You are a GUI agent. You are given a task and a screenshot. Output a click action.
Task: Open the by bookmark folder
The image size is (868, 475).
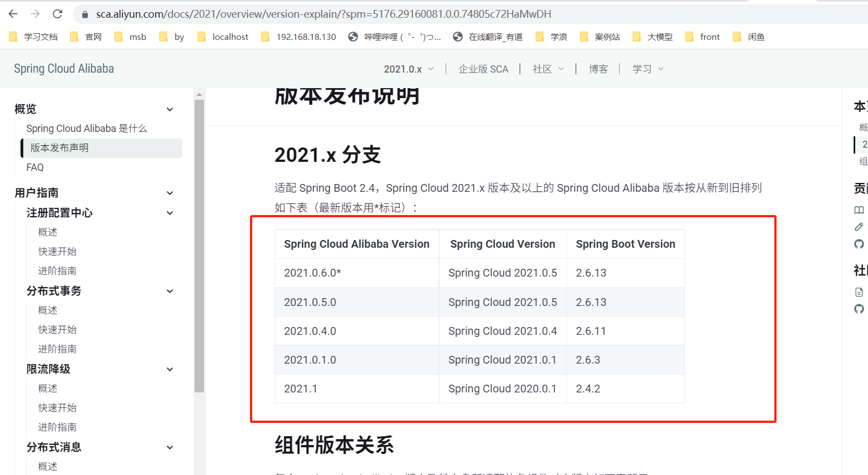172,36
